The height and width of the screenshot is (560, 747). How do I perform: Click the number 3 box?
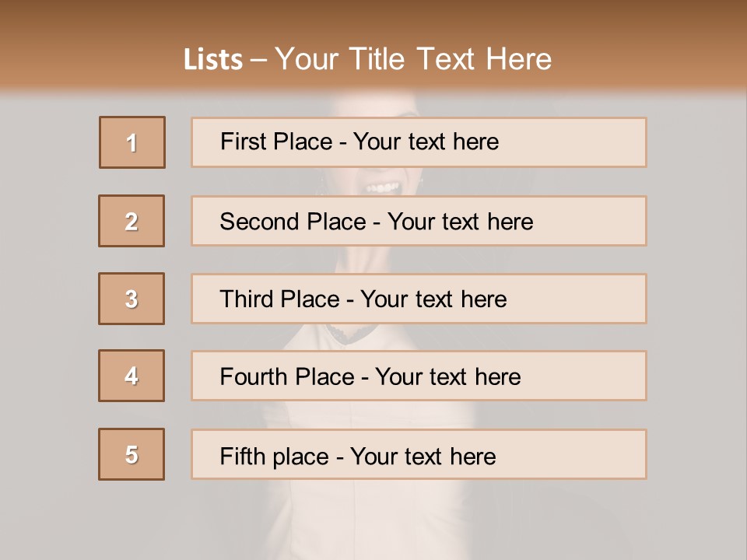coord(132,299)
